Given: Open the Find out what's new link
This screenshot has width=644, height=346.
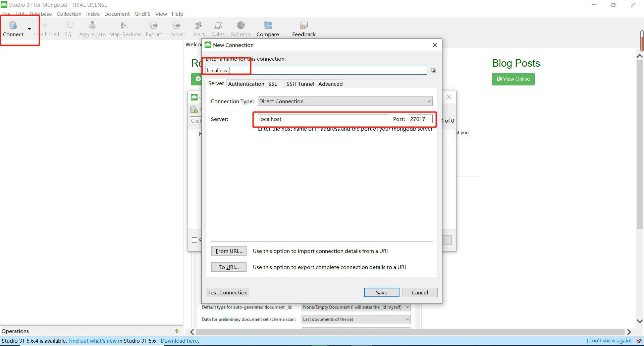Looking at the screenshot, I should [93, 341].
